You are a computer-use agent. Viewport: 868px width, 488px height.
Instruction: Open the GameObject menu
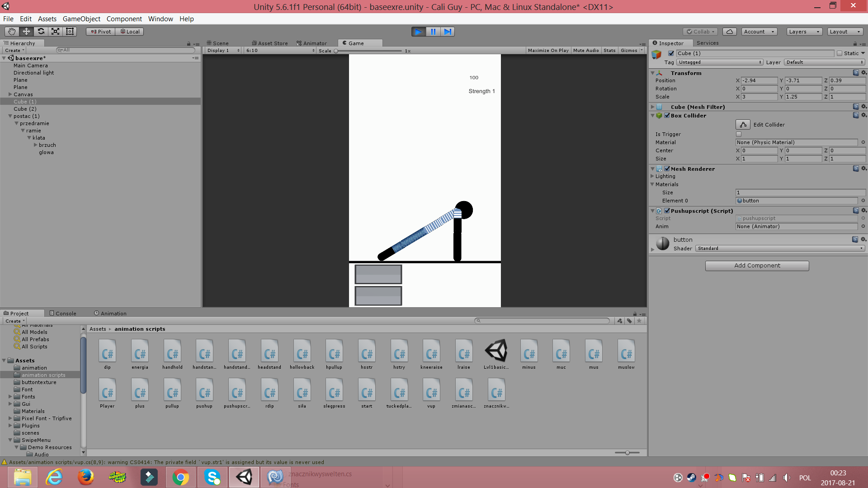[x=81, y=19]
